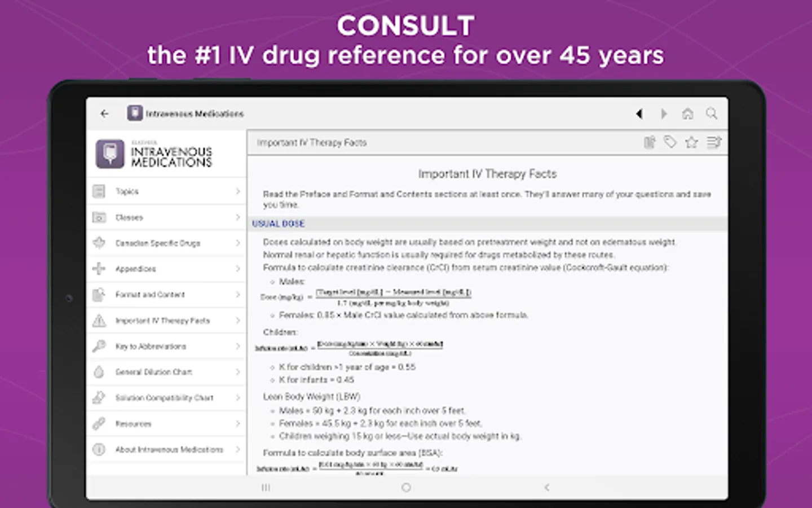The width and height of the screenshot is (812, 508).
Task: Tap the Canadian Specific Drugs maple icon
Action: 99,243
